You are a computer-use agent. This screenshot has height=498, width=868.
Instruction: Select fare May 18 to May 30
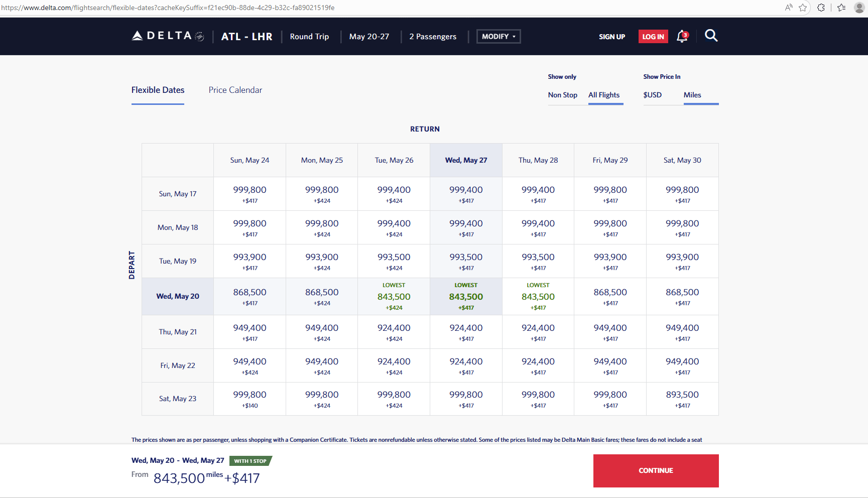click(682, 227)
